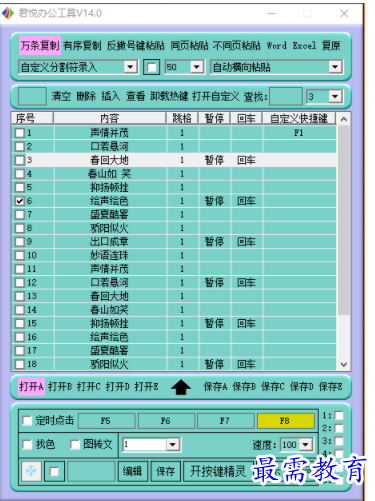Click 保存B
375x501 pixels.
[x=244, y=387]
